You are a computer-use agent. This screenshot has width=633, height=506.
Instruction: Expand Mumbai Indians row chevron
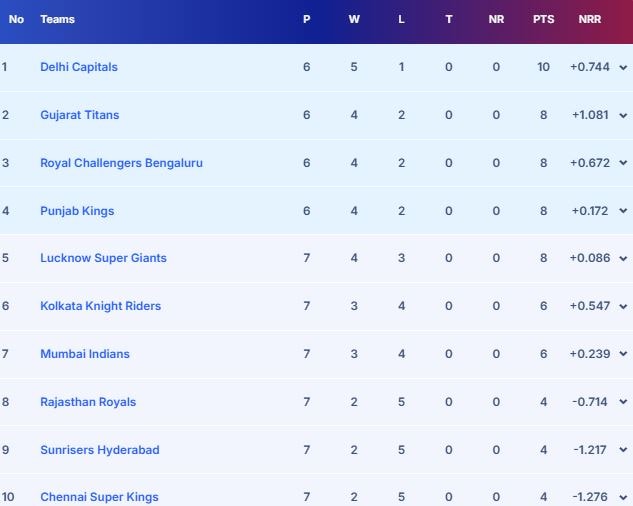point(623,354)
